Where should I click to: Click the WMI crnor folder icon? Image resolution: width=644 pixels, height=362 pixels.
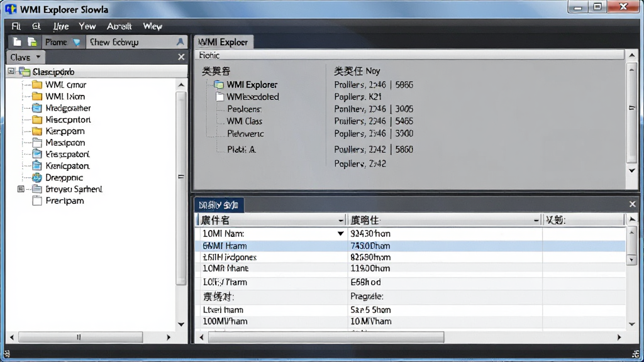[x=37, y=85]
